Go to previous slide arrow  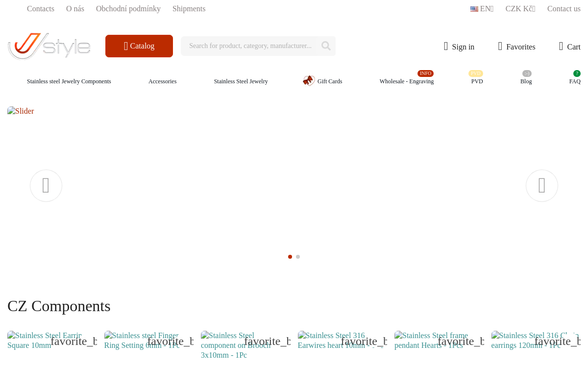(46, 186)
